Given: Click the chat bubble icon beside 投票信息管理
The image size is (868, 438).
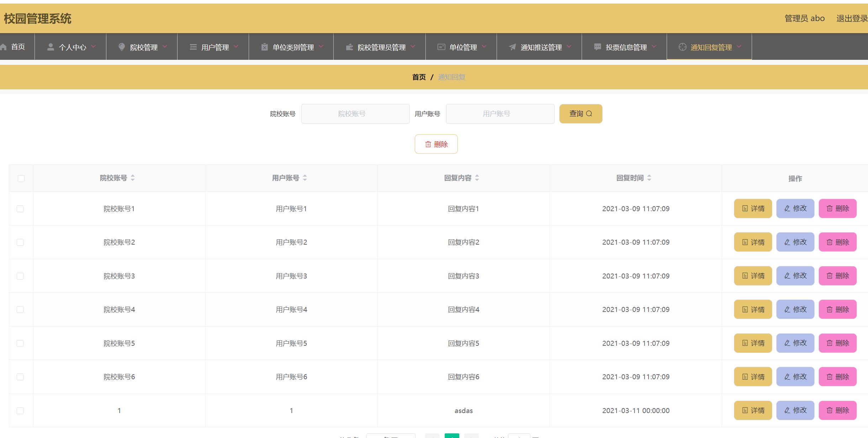Looking at the screenshot, I should pyautogui.click(x=598, y=47).
